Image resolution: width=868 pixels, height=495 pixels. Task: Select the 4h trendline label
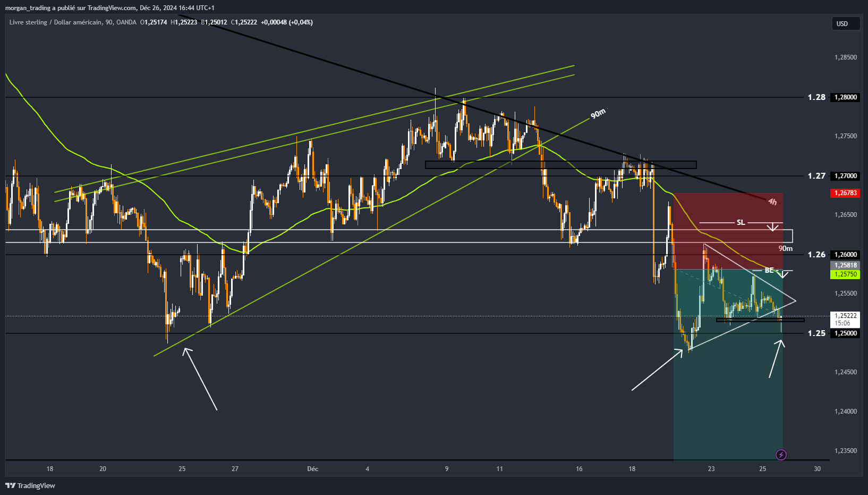coord(772,202)
